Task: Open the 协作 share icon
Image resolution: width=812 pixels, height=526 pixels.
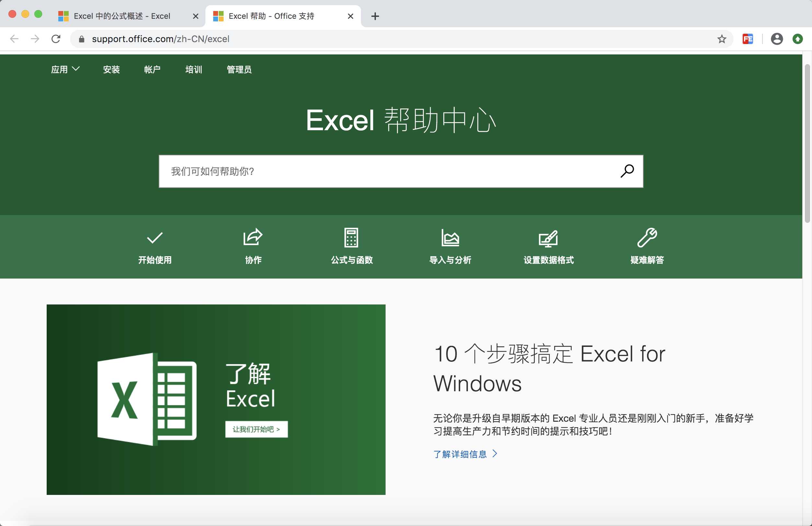Action: pos(253,237)
